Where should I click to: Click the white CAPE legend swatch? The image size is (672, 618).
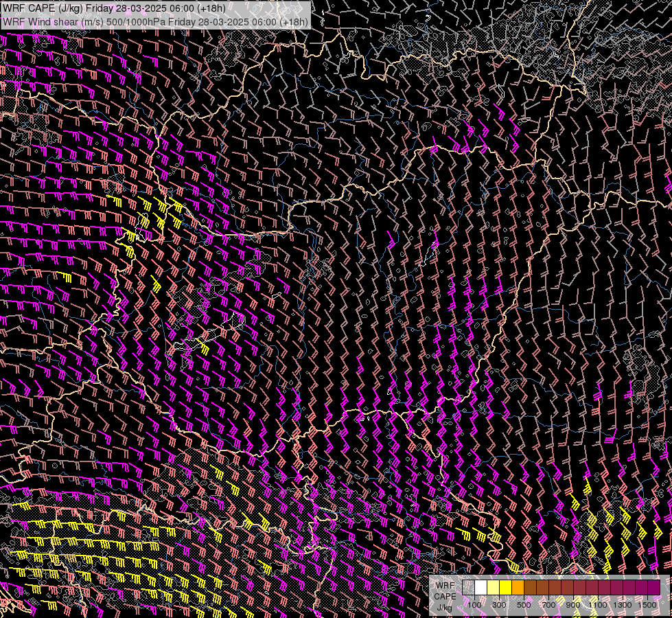point(481,587)
